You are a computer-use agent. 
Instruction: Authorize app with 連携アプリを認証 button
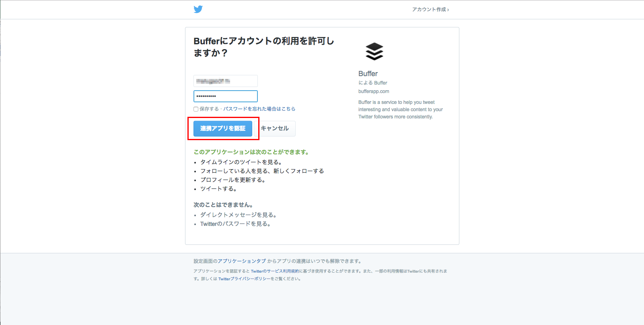pos(223,128)
